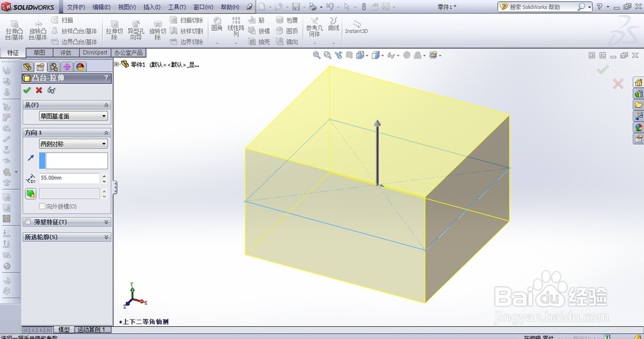Toggle the Instant3D tool
The width and height of the screenshot is (644, 339).
coord(357,28)
